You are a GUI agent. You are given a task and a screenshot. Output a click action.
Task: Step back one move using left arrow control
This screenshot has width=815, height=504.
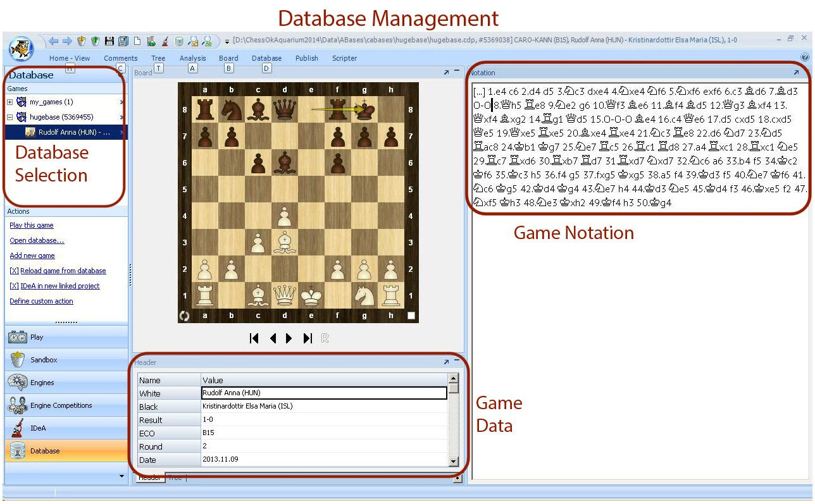point(273,338)
